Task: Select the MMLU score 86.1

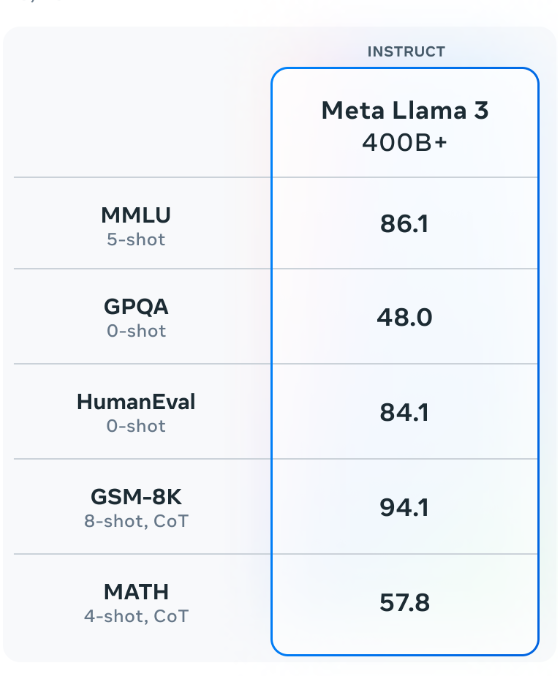Action: pyautogui.click(x=404, y=224)
